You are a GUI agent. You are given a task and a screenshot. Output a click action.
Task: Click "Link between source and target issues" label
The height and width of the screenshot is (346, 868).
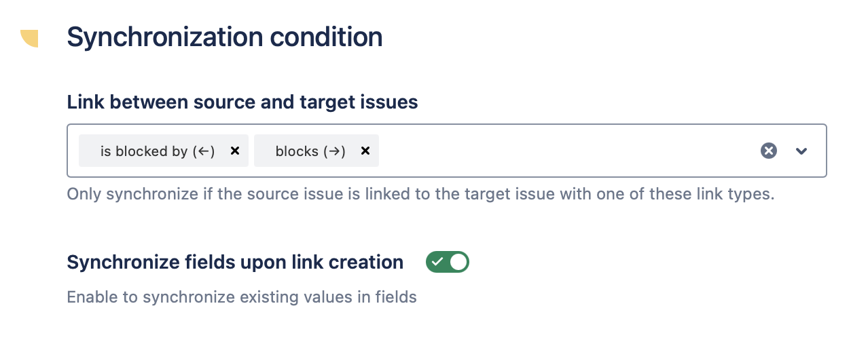[242, 102]
